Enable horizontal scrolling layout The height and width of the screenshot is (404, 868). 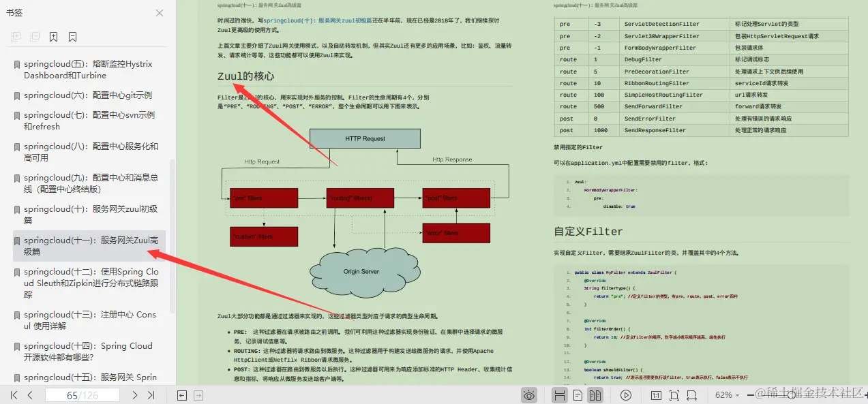click(x=560, y=394)
